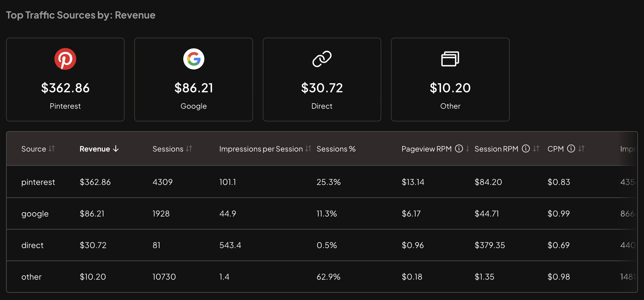Open the $362.86 Pinterest summary card
This screenshot has height=300, width=644.
[65, 80]
